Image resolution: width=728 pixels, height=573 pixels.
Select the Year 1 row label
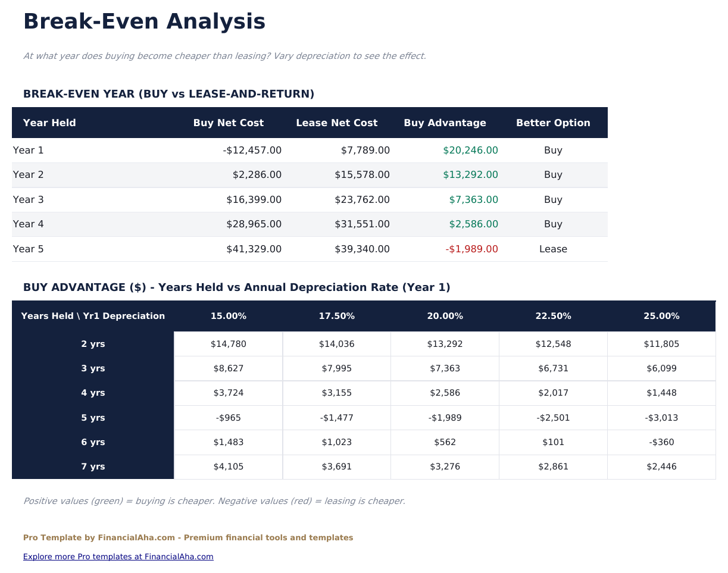(28, 150)
